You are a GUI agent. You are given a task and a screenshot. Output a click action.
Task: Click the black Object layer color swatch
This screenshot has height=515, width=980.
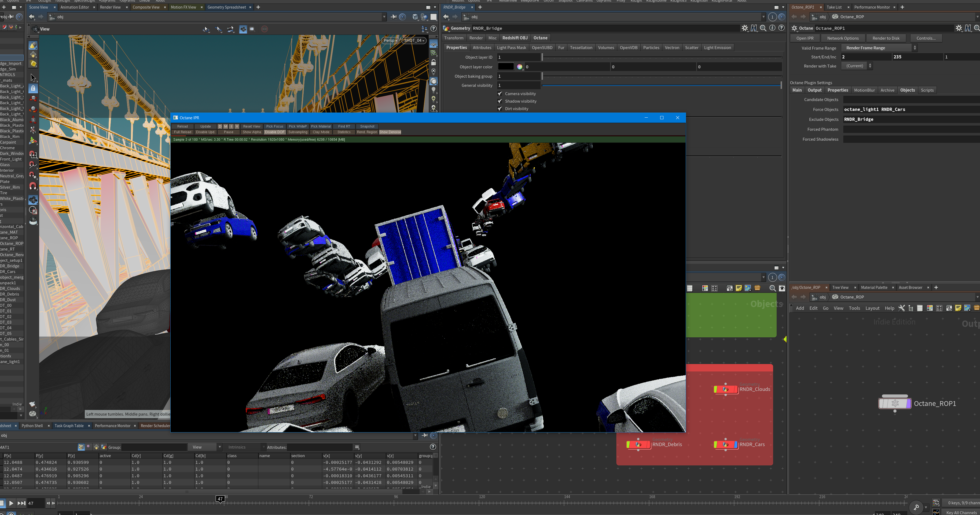point(506,67)
